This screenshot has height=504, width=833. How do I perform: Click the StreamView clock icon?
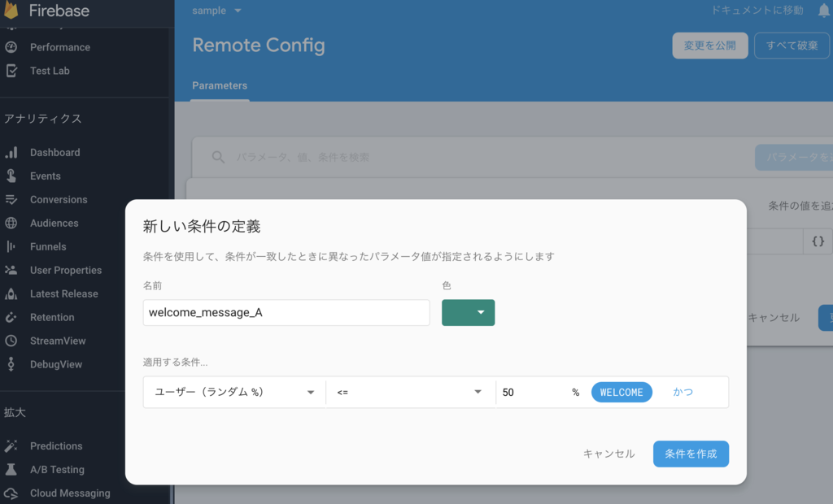point(11,341)
